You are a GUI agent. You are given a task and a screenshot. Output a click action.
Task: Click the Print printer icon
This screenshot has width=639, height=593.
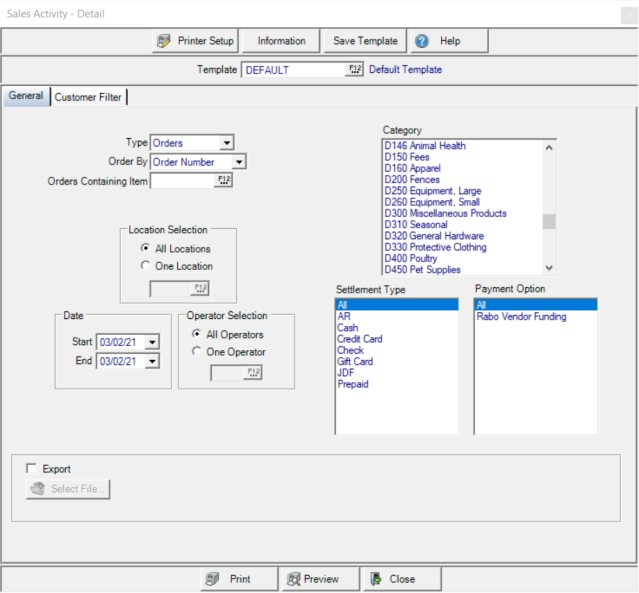tap(212, 579)
